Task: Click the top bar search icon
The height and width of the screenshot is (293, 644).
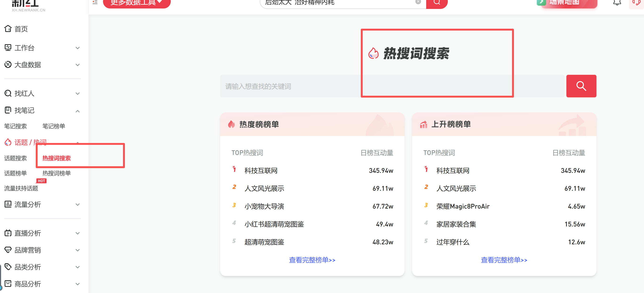Action: (x=437, y=3)
